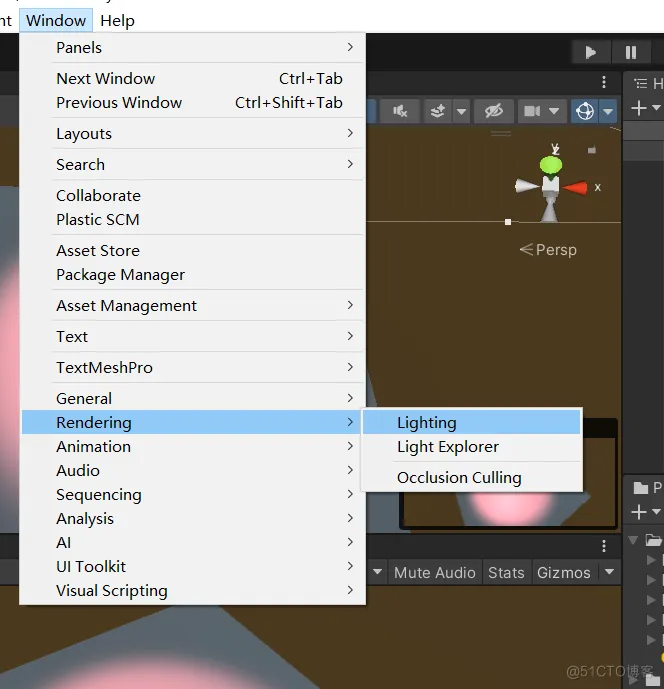
Task: Start Play mode with play button
Action: [x=591, y=52]
